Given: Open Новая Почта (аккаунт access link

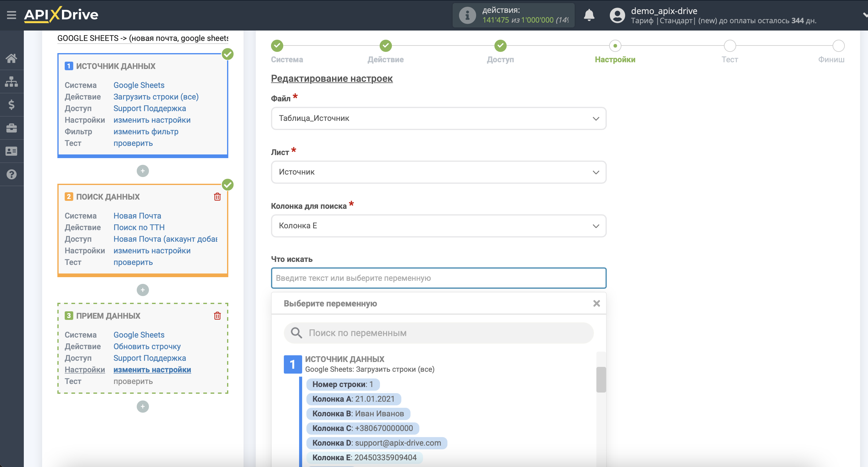Looking at the screenshot, I should (165, 239).
